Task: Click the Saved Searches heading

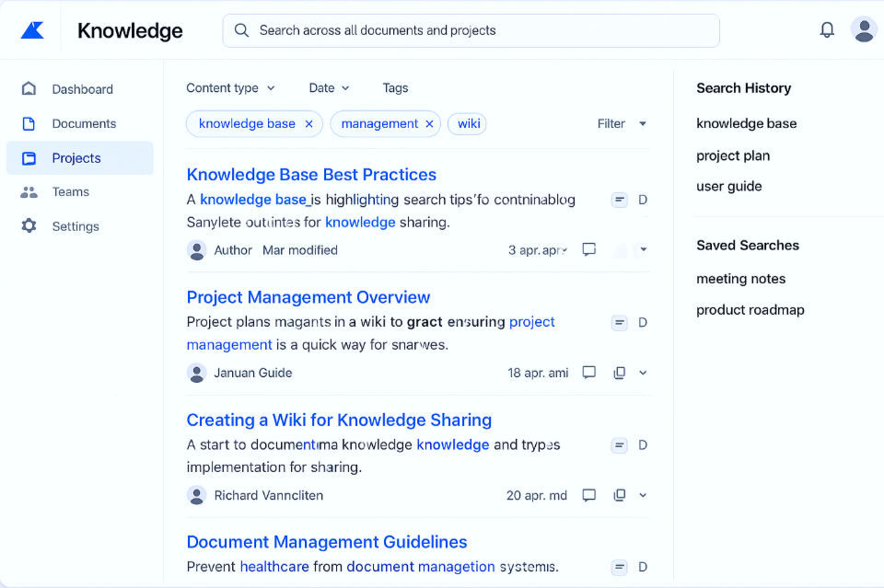Action: tap(748, 245)
